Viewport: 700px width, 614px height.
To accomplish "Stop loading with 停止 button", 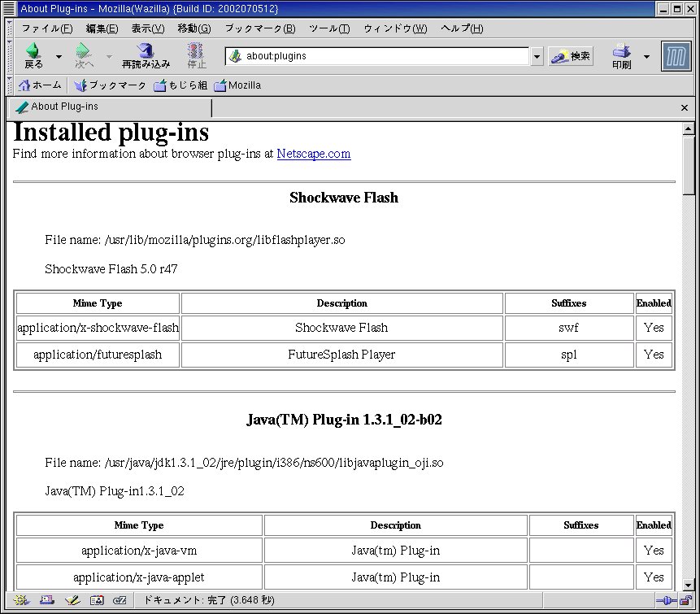I will coord(197,56).
